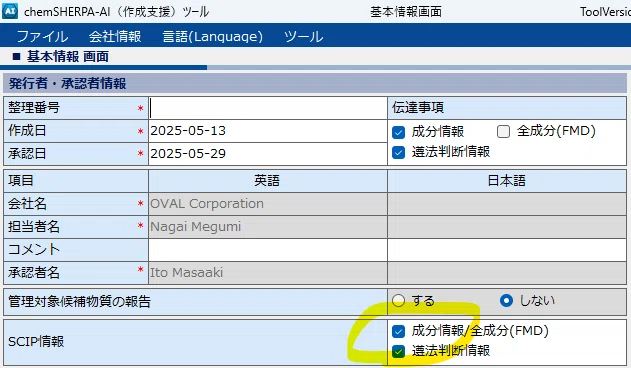Screen dimensions: 631x368
Task: Select the しない radio button
Action: click(x=506, y=300)
